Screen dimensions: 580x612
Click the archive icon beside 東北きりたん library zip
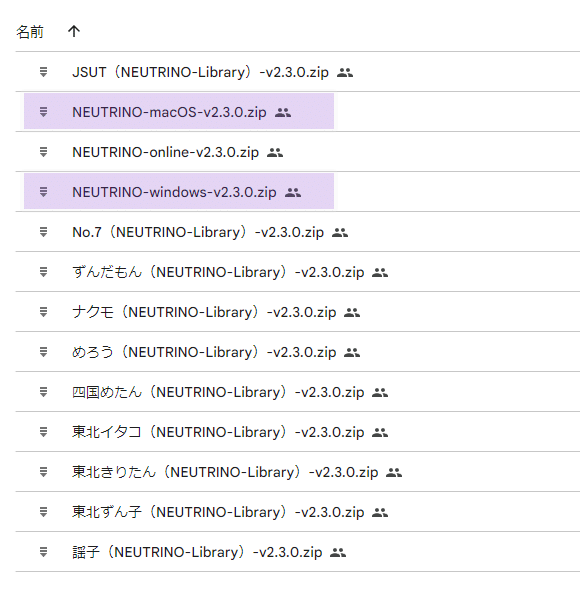tap(43, 472)
